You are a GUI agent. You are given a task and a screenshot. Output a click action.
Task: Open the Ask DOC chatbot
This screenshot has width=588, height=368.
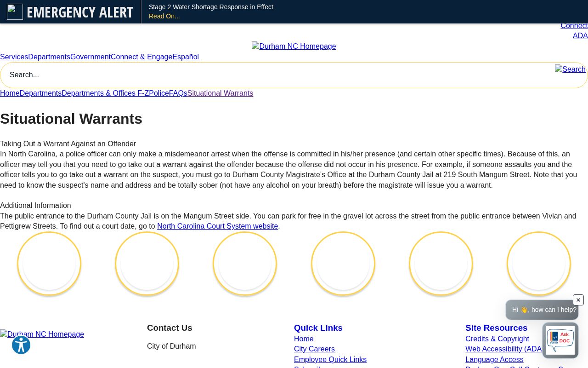560,340
